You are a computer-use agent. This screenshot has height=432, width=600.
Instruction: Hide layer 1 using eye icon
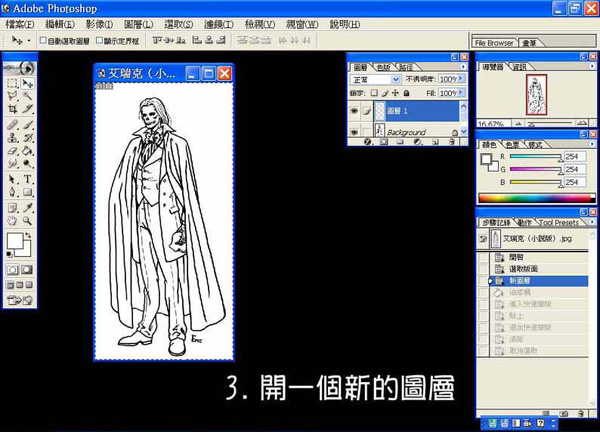click(x=354, y=111)
